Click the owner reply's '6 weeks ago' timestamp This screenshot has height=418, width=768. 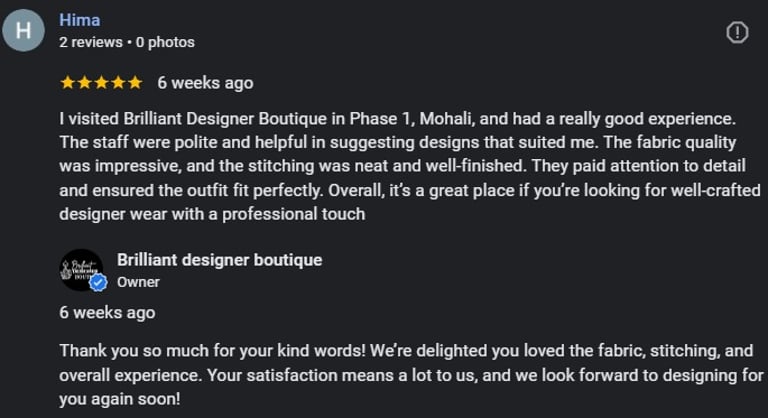(107, 312)
